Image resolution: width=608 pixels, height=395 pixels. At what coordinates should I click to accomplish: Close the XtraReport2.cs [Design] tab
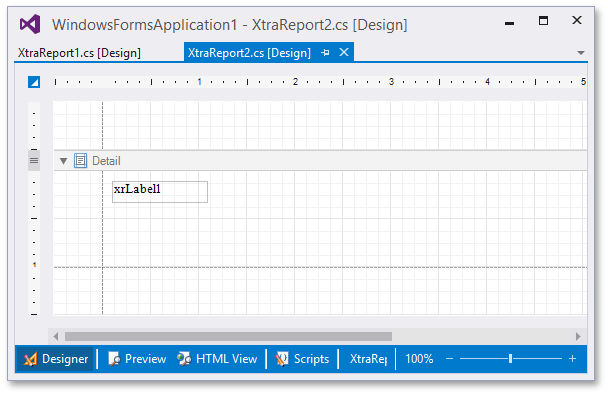[344, 52]
